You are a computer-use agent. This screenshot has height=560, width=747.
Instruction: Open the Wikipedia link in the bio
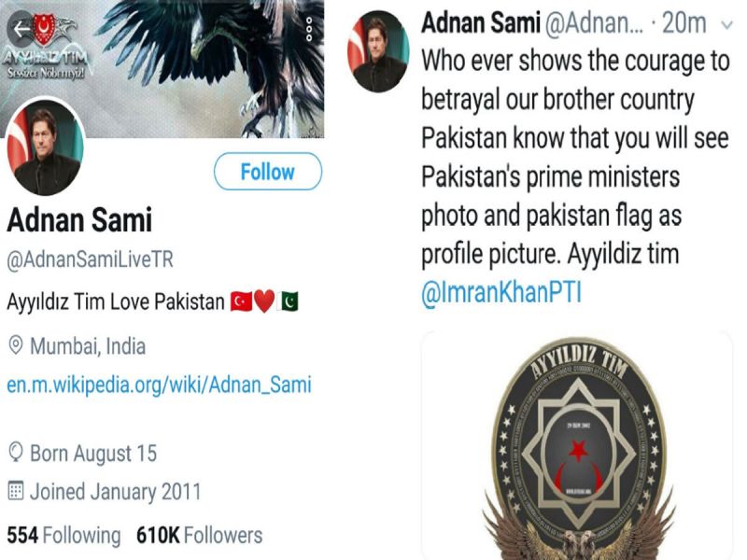159,383
